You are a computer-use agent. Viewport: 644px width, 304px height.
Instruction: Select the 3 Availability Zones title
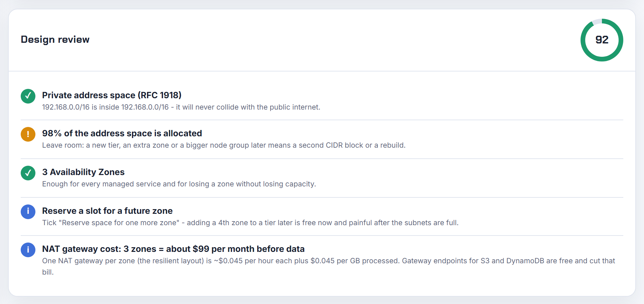(x=83, y=172)
